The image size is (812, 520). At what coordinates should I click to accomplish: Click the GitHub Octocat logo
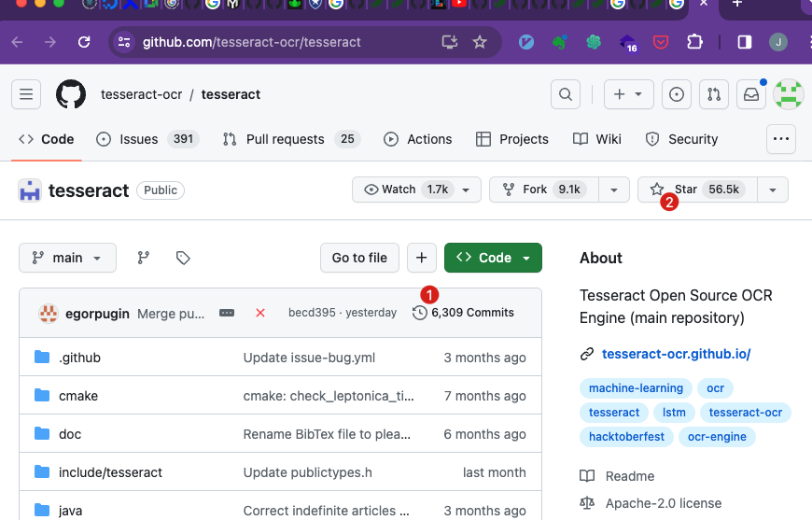point(71,94)
